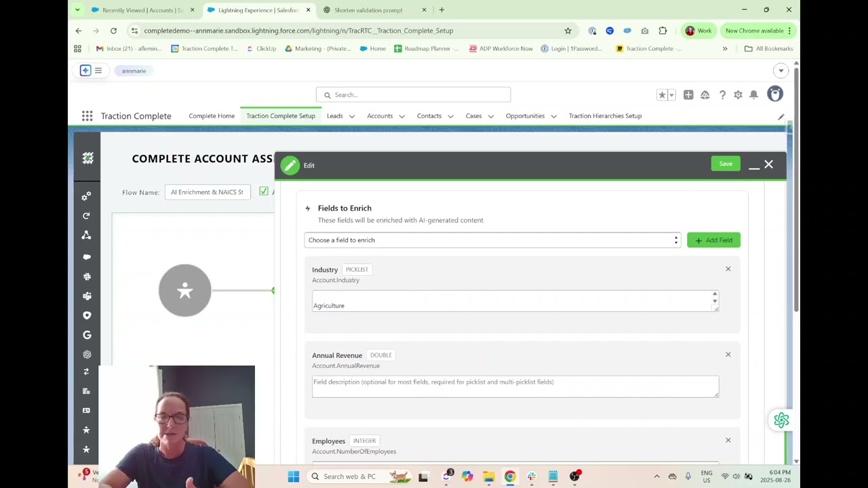
Task: Expand the round dropdown at top right
Action: point(781,70)
